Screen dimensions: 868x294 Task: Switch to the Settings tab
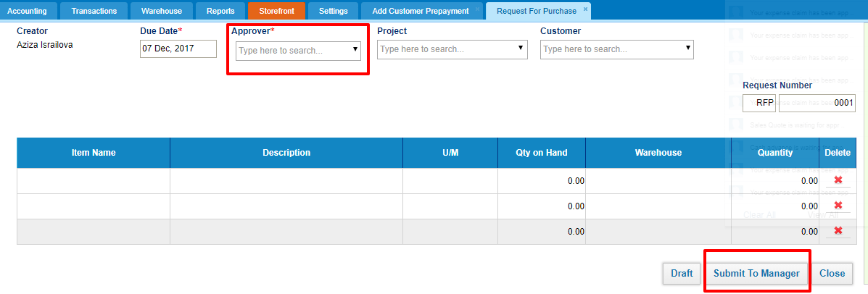(x=334, y=11)
